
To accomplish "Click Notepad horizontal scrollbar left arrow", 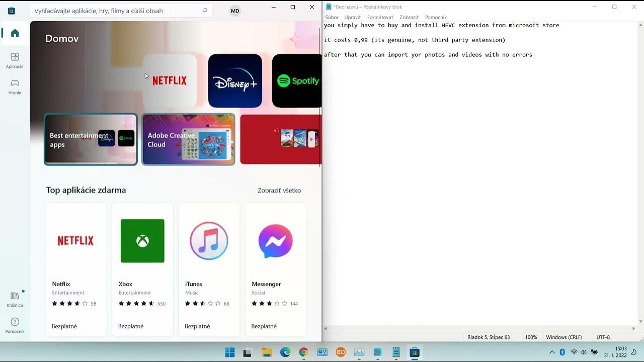I will click(x=326, y=328).
